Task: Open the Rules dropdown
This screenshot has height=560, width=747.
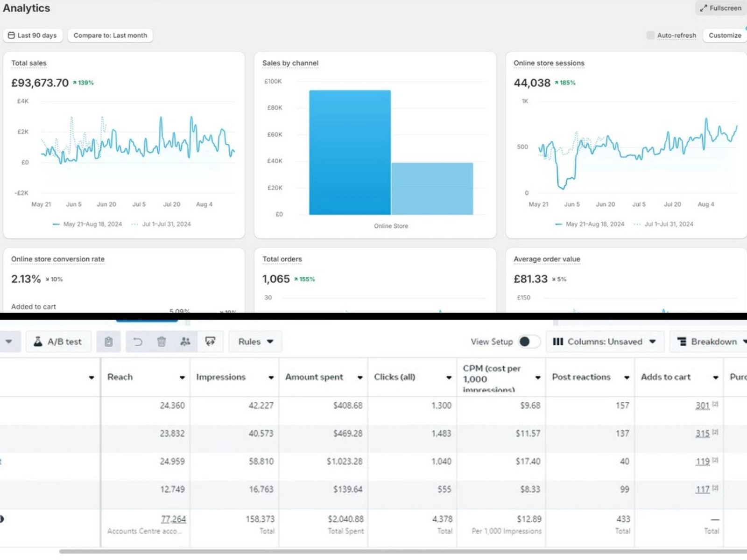Action: pyautogui.click(x=255, y=342)
